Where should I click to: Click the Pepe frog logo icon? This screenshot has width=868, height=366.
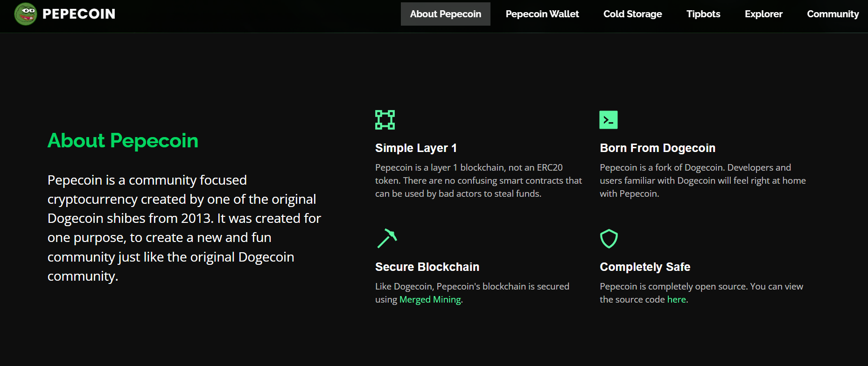(x=26, y=14)
